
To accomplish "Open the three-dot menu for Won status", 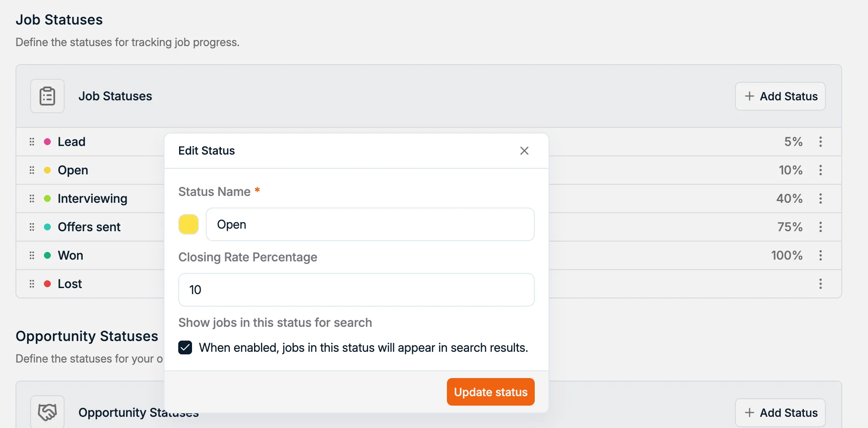I will pyautogui.click(x=821, y=255).
